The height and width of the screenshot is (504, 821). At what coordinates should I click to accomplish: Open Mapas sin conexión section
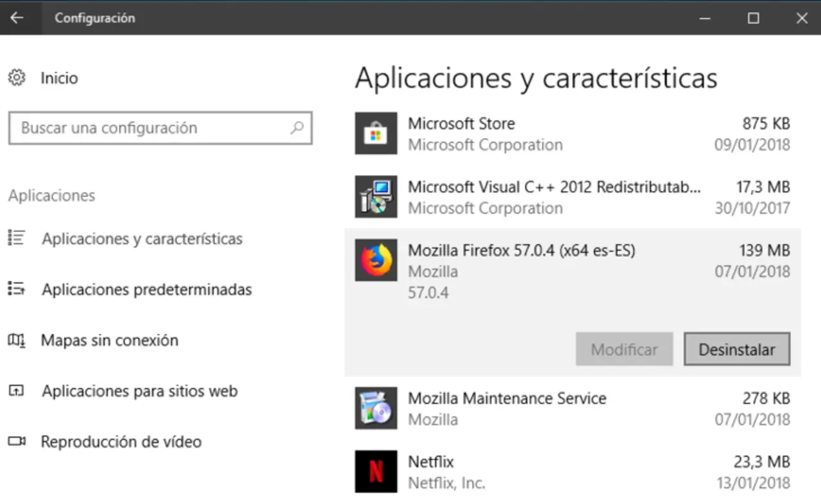(110, 340)
